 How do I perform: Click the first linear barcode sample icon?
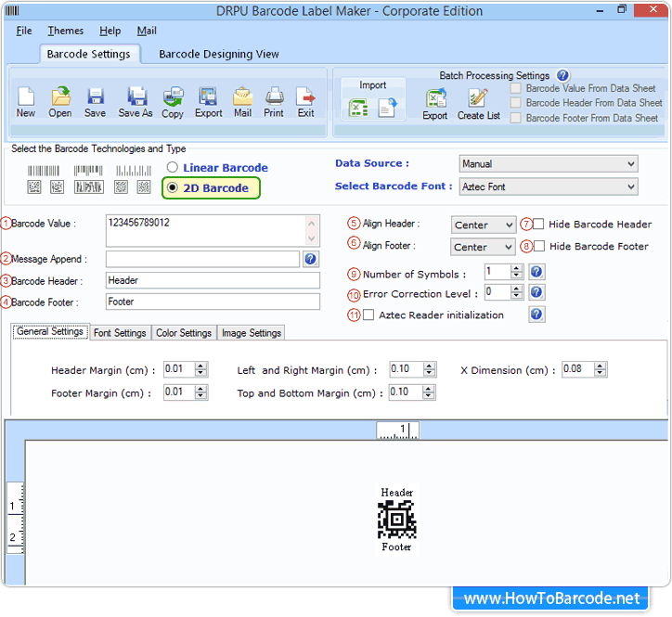[44, 171]
